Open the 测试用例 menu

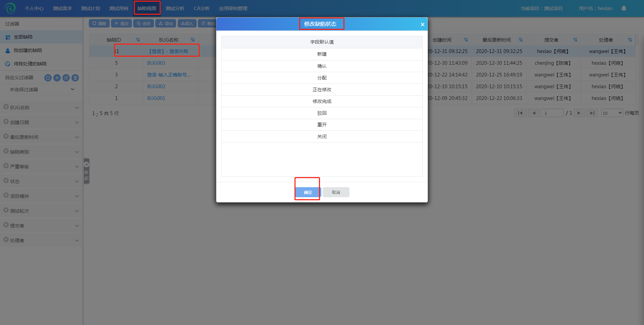pos(119,8)
